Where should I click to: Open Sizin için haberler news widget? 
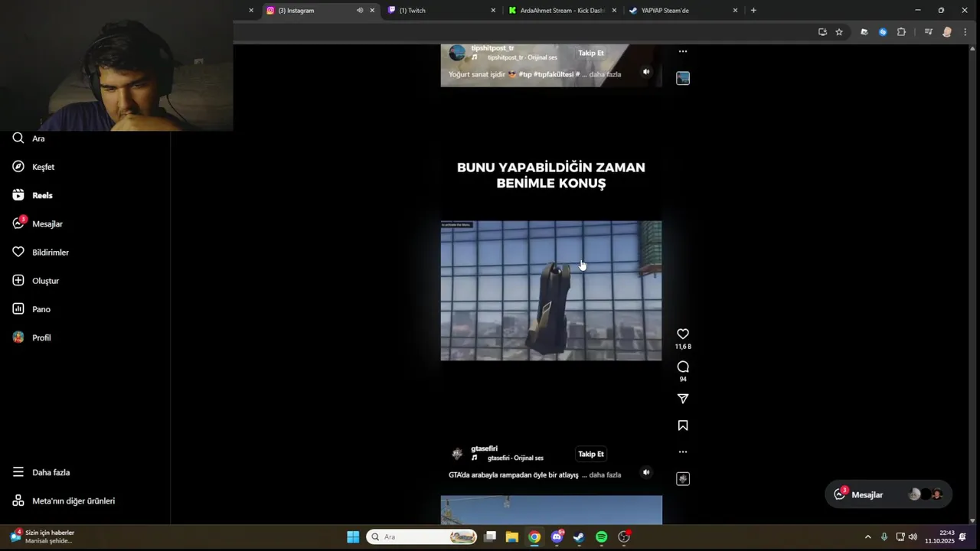(42, 536)
